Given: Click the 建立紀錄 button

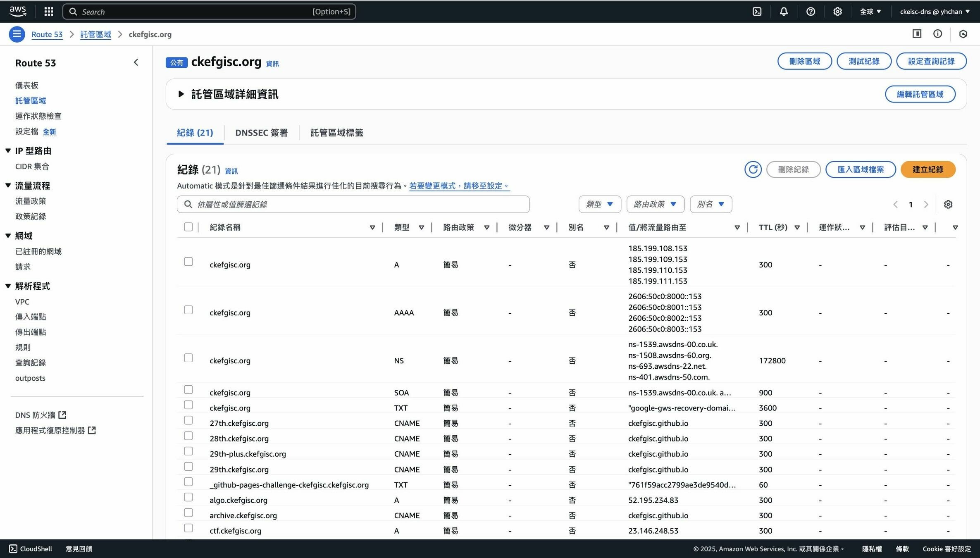Looking at the screenshot, I should [x=928, y=169].
